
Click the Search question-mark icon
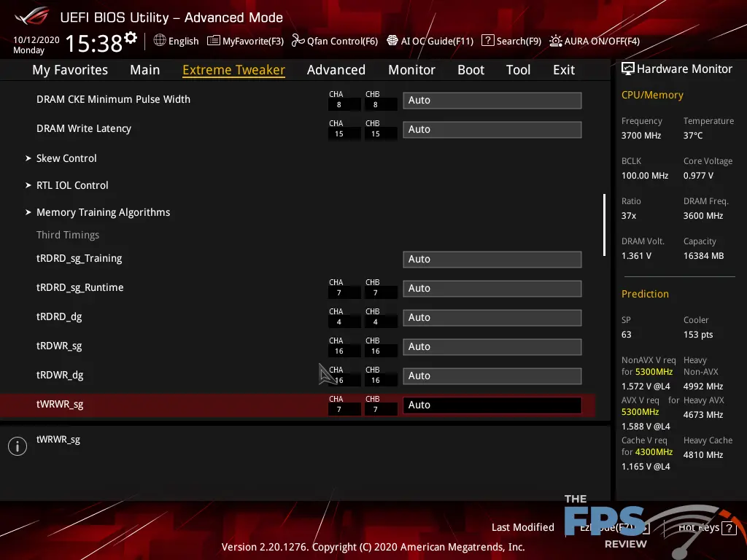(x=487, y=41)
